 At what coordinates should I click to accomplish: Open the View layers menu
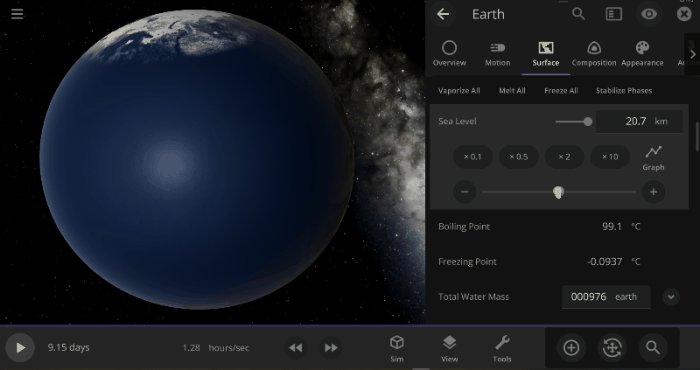450,349
